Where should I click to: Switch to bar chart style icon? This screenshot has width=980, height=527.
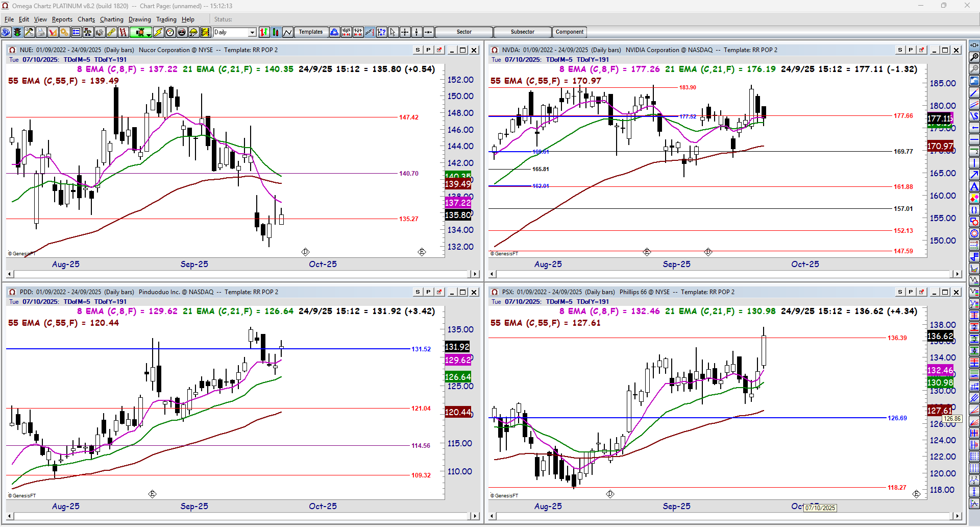pos(264,32)
